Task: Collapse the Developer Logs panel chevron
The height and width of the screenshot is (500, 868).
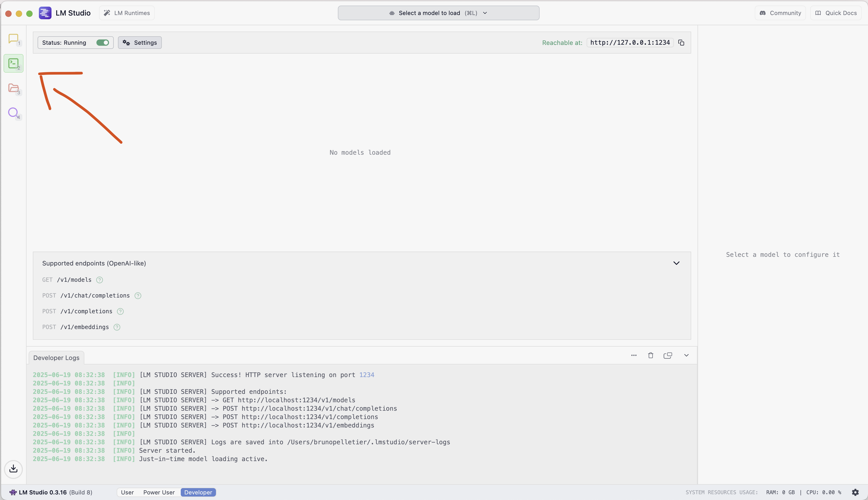Action: tap(686, 355)
